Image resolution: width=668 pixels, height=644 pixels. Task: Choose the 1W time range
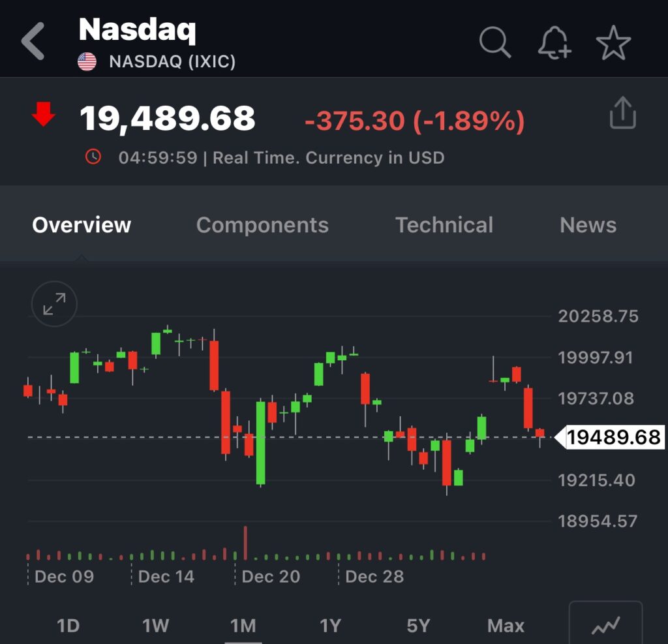point(155,626)
